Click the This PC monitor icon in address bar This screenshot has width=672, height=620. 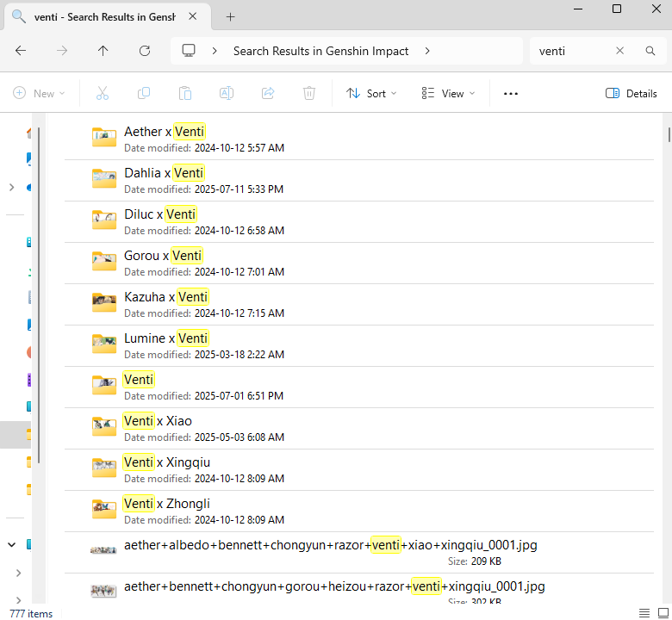click(189, 51)
